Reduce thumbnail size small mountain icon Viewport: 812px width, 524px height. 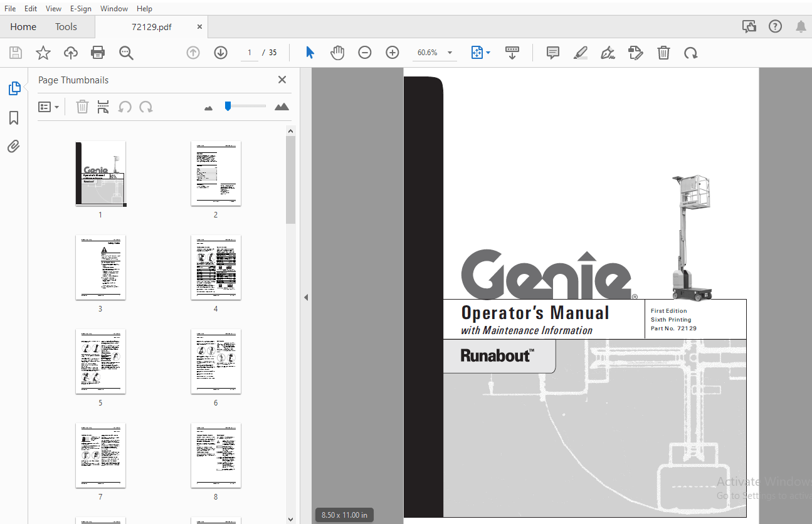coord(209,108)
